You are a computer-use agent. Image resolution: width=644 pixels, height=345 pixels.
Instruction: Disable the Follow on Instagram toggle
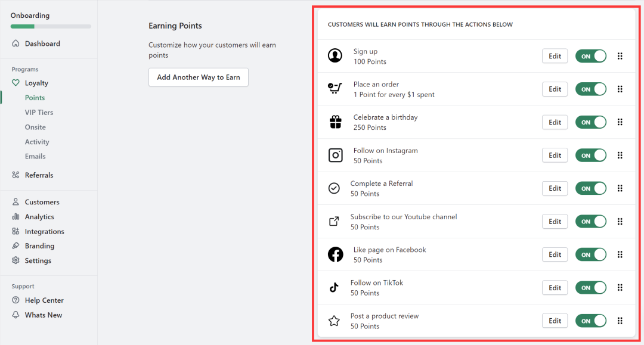tap(590, 156)
